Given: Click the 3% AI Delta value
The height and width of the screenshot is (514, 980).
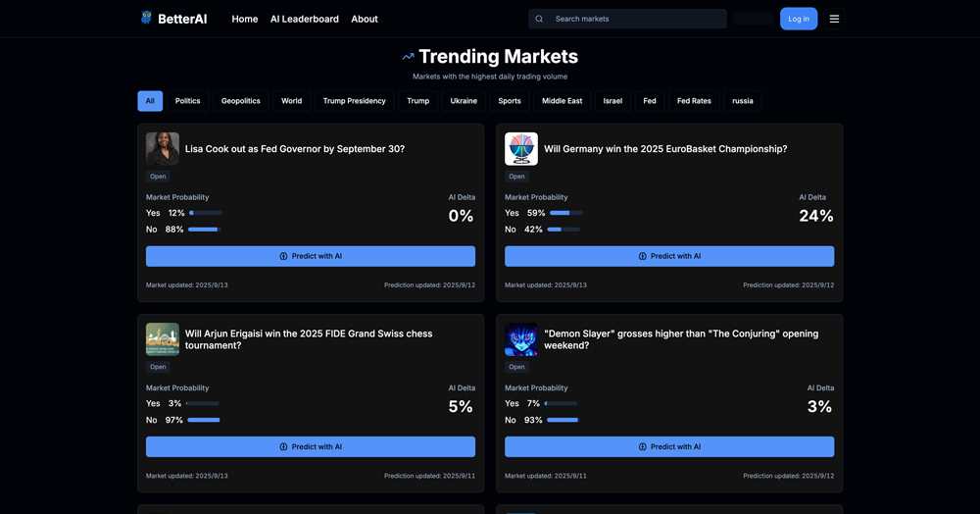Looking at the screenshot, I should tap(820, 406).
